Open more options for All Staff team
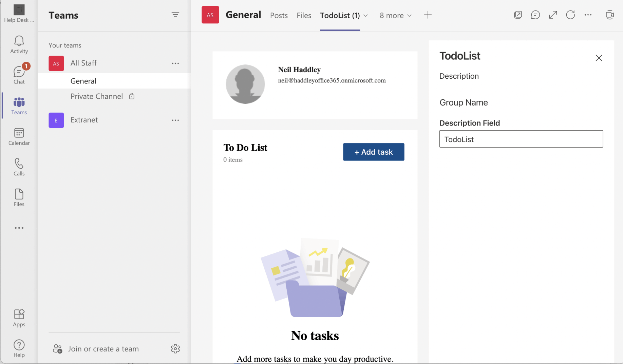 coord(175,63)
